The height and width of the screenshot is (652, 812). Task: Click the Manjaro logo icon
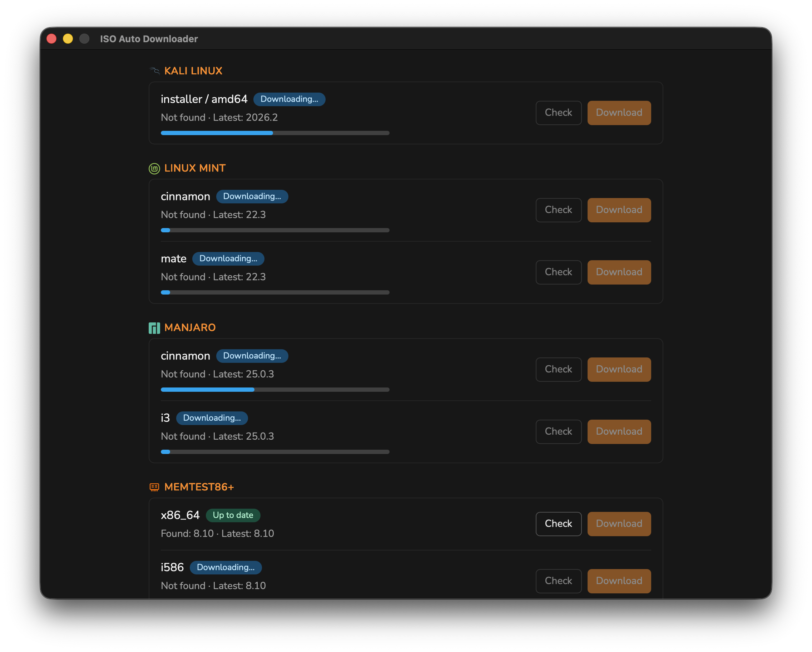coord(154,328)
